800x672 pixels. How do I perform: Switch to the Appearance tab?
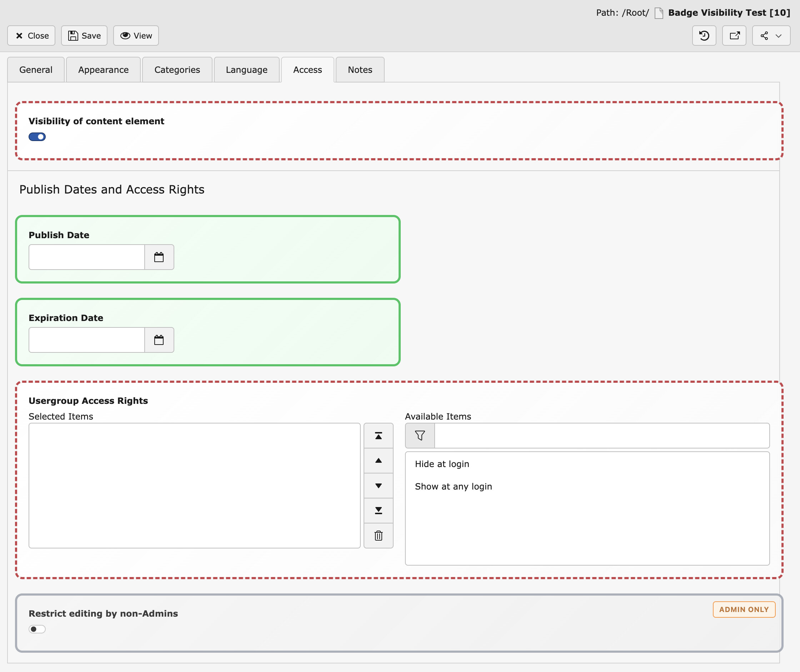pos(103,70)
